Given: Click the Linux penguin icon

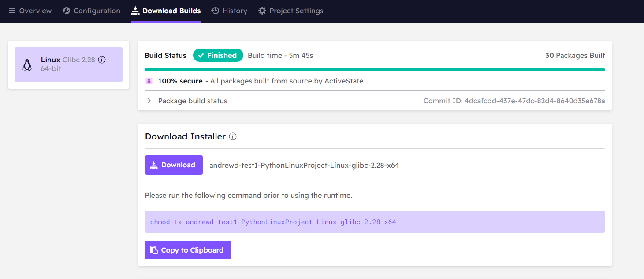Looking at the screenshot, I should tap(27, 65).
